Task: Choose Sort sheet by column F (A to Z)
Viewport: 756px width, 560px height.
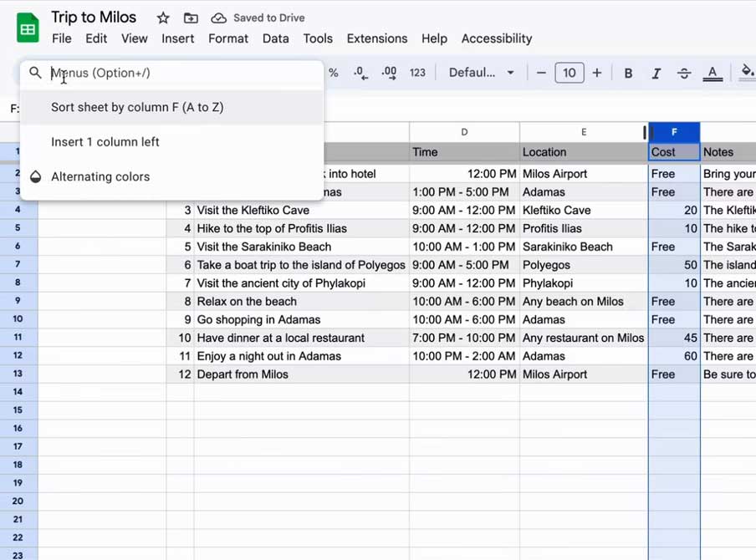Action: point(135,107)
